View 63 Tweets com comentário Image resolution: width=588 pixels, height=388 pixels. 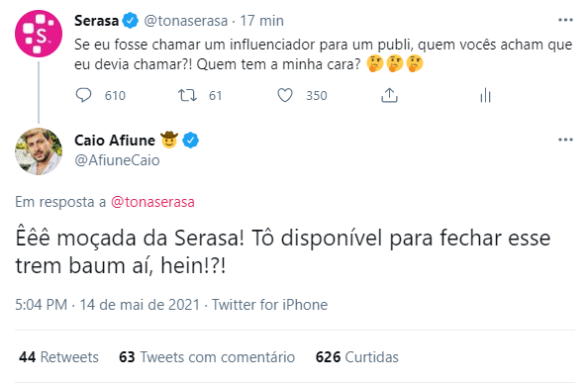click(x=207, y=357)
